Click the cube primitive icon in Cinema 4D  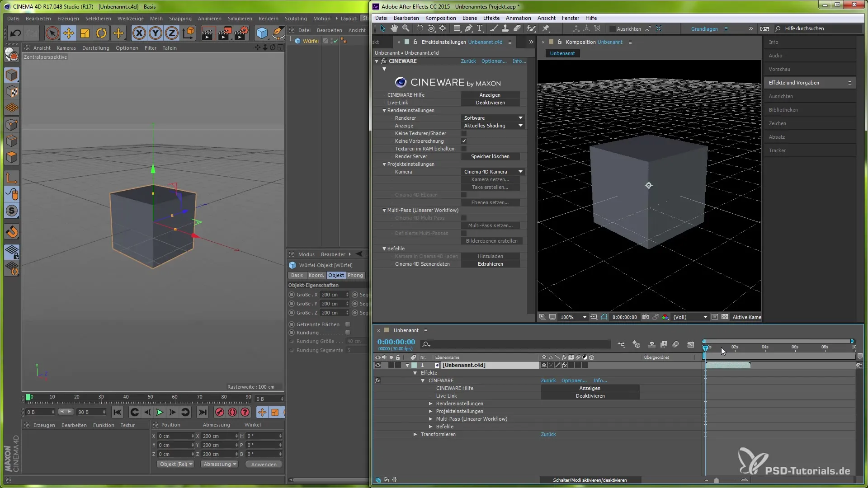(x=262, y=33)
